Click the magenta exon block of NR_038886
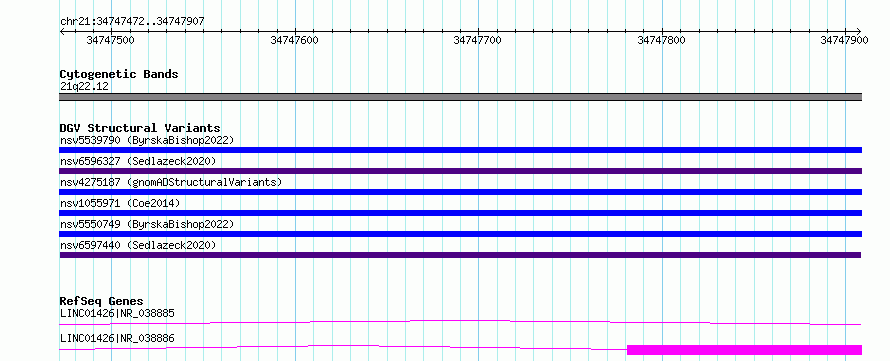 pyautogui.click(x=744, y=350)
